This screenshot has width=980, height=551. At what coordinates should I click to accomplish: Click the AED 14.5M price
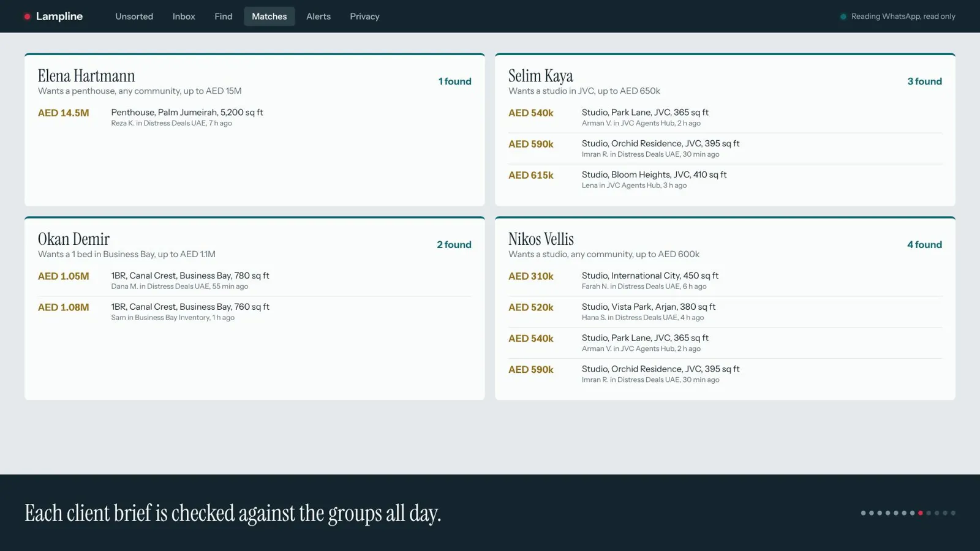click(63, 113)
